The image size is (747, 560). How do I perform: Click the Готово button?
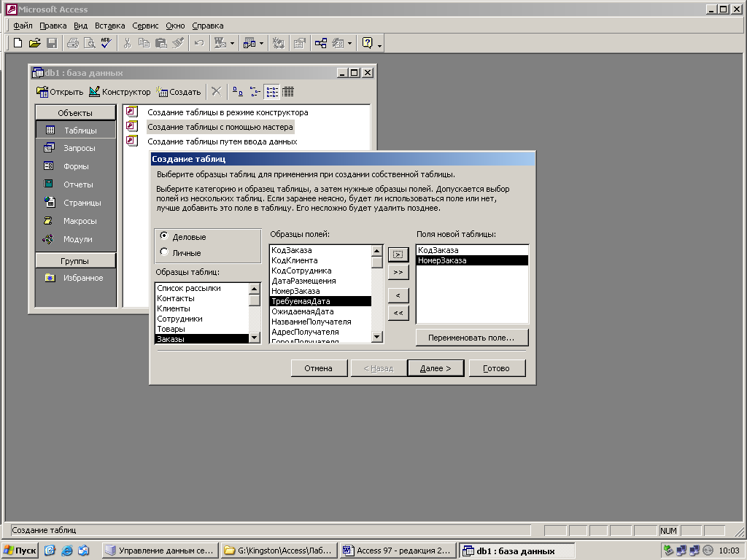497,368
